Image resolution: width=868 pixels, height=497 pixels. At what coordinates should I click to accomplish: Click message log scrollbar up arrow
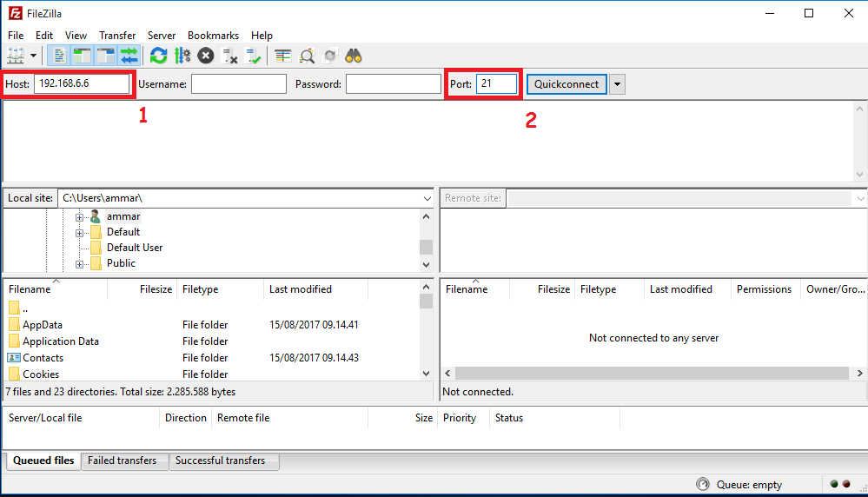[x=859, y=109]
